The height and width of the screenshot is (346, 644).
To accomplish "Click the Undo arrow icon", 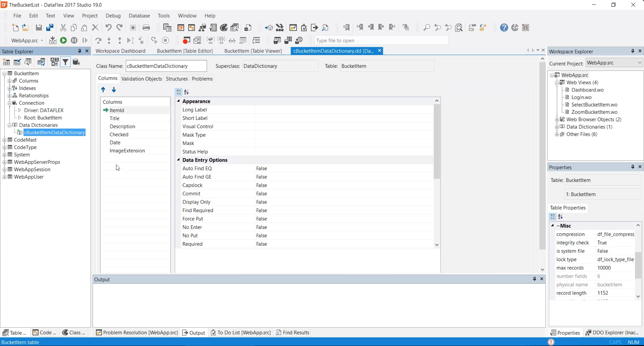I will [108, 27].
